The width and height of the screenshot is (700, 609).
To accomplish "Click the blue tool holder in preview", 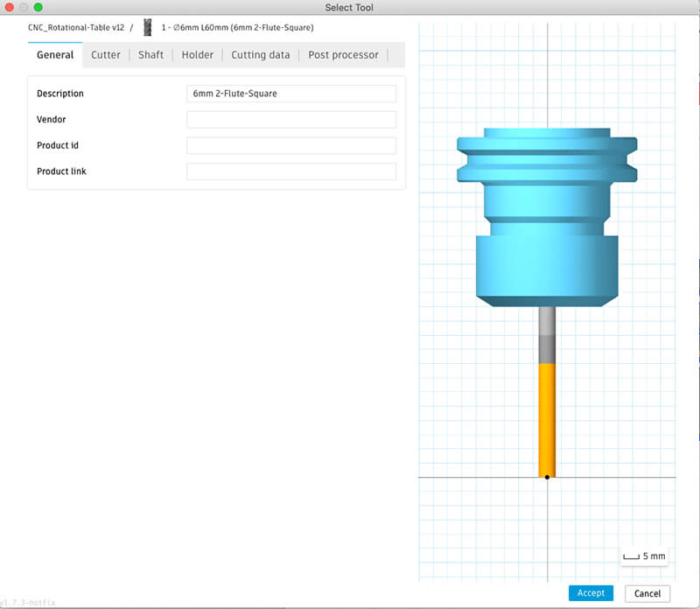I will tap(547, 219).
